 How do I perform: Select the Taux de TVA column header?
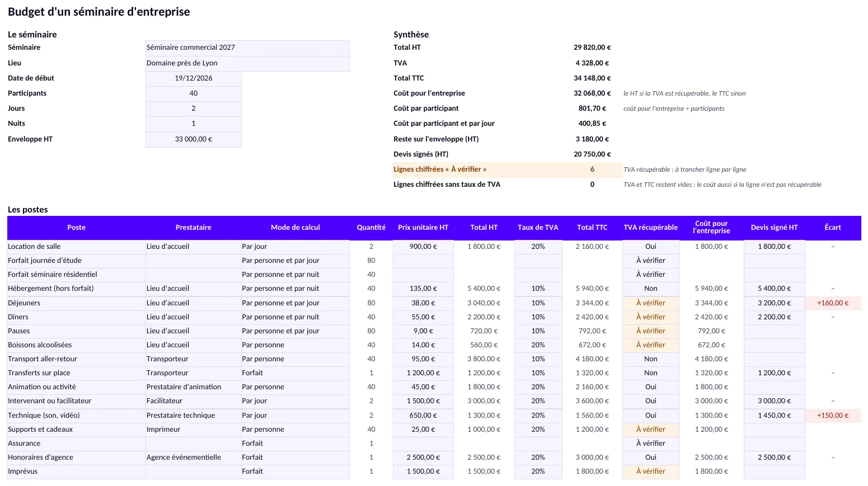pos(538,228)
